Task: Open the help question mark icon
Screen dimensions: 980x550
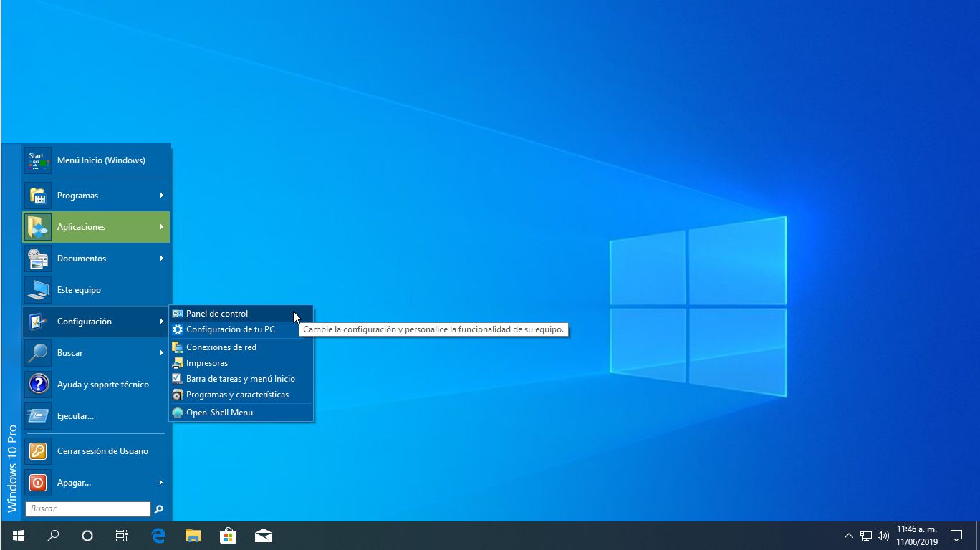Action: (37, 385)
